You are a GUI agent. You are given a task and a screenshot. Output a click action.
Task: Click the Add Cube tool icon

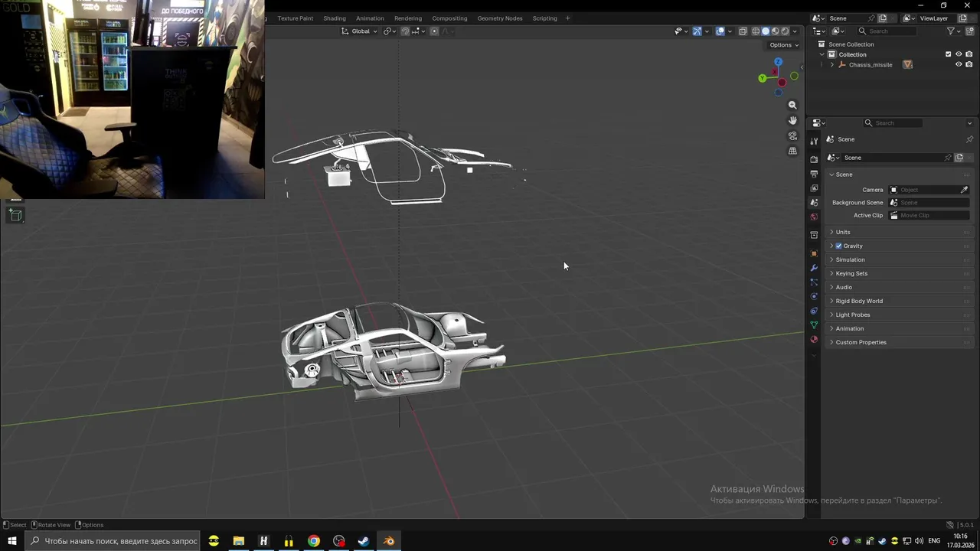[x=15, y=216]
